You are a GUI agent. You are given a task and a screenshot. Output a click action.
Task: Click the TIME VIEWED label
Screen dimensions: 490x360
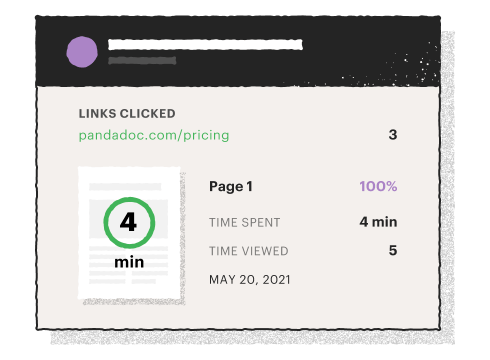click(x=249, y=251)
